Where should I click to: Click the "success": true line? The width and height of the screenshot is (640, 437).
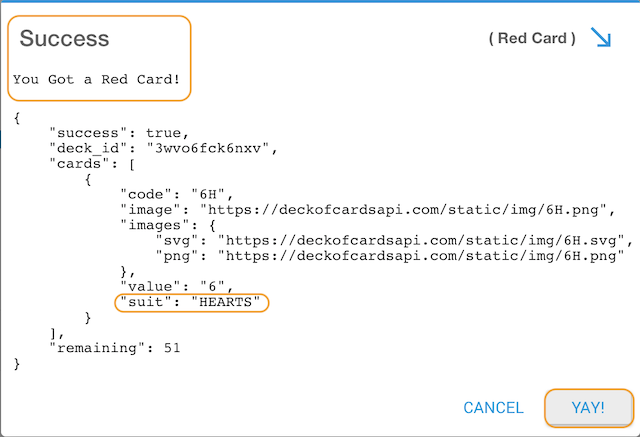(119, 133)
